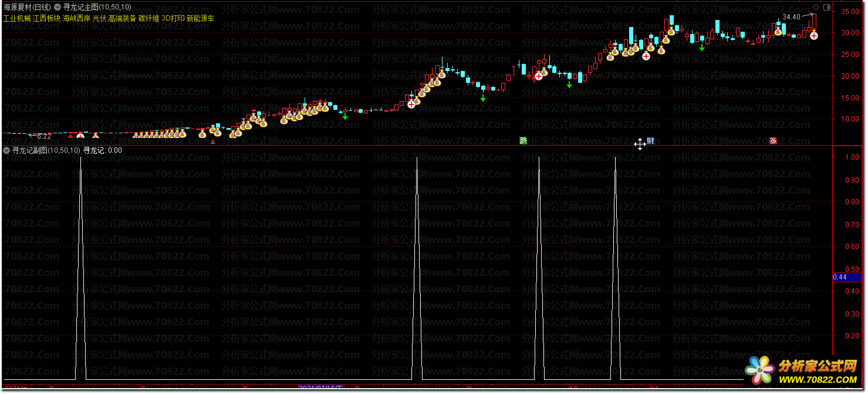
Task: Click the red plus marker beside the 34.40 high
Action: click(814, 36)
